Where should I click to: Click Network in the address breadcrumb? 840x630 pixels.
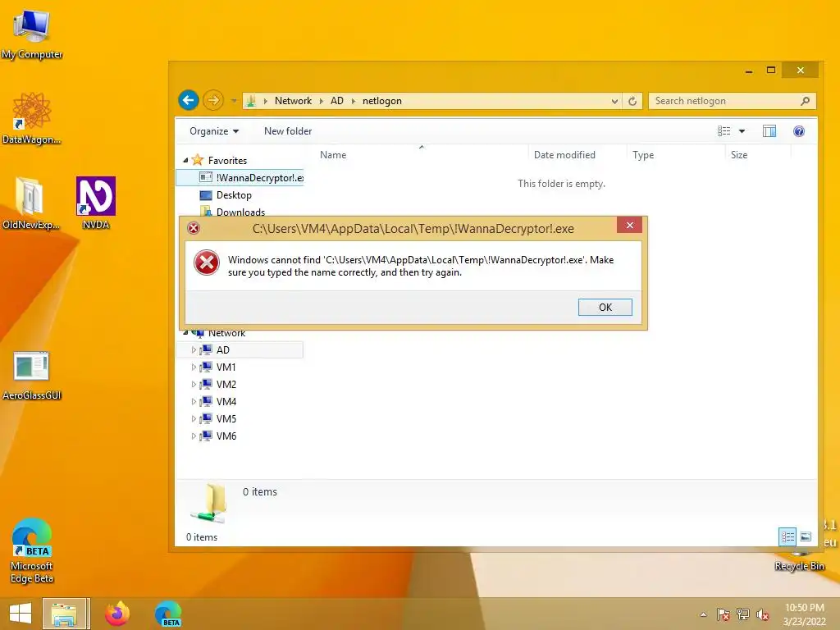click(293, 101)
